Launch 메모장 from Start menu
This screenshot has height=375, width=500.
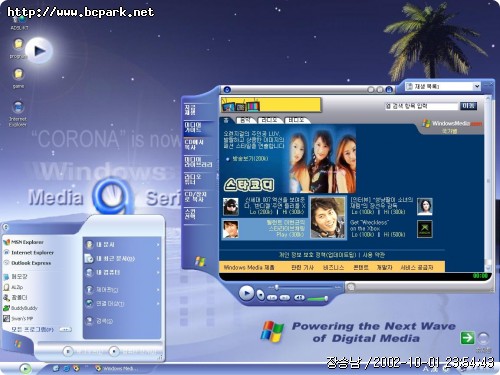(15, 276)
